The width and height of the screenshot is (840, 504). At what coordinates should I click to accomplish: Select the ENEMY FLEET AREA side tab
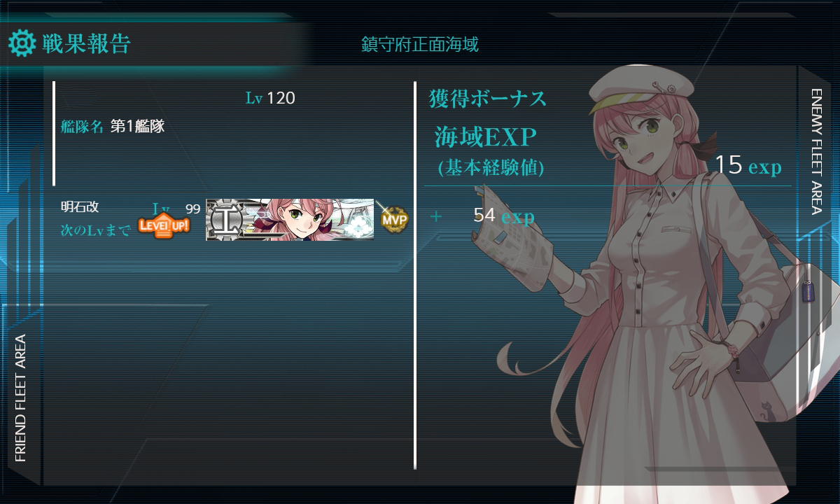[817, 151]
